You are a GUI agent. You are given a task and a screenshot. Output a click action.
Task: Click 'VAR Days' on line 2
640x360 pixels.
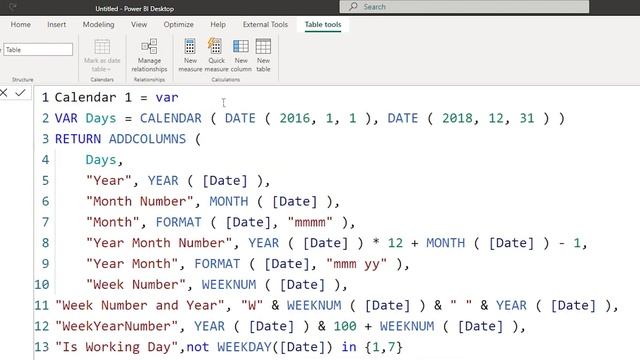(x=85, y=118)
